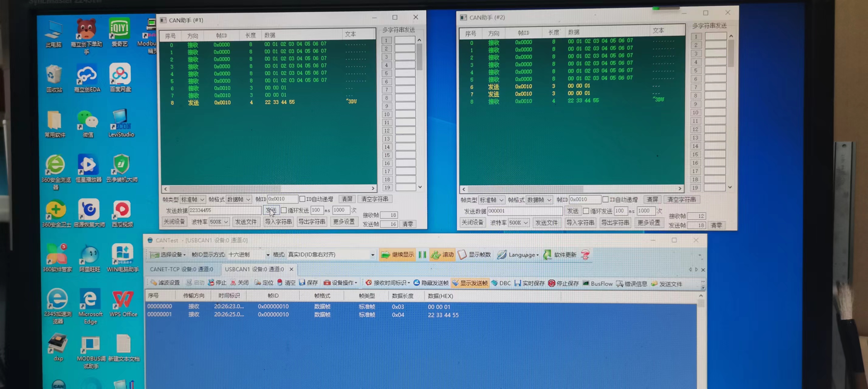Open the 百度网盘 desktop icon
This screenshot has height=389, width=868.
tap(120, 74)
